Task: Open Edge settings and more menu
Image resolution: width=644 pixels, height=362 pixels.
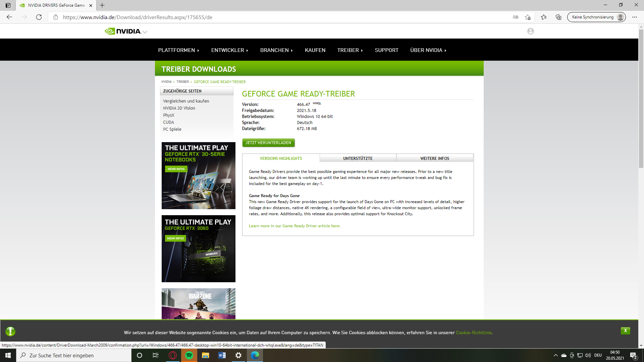Action: [x=634, y=17]
